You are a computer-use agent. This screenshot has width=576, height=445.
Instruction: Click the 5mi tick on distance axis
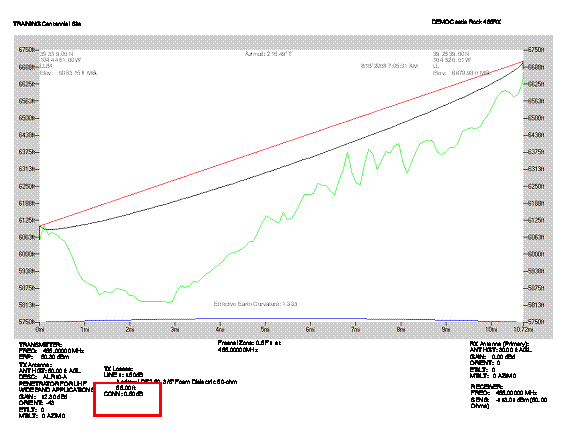(x=265, y=329)
